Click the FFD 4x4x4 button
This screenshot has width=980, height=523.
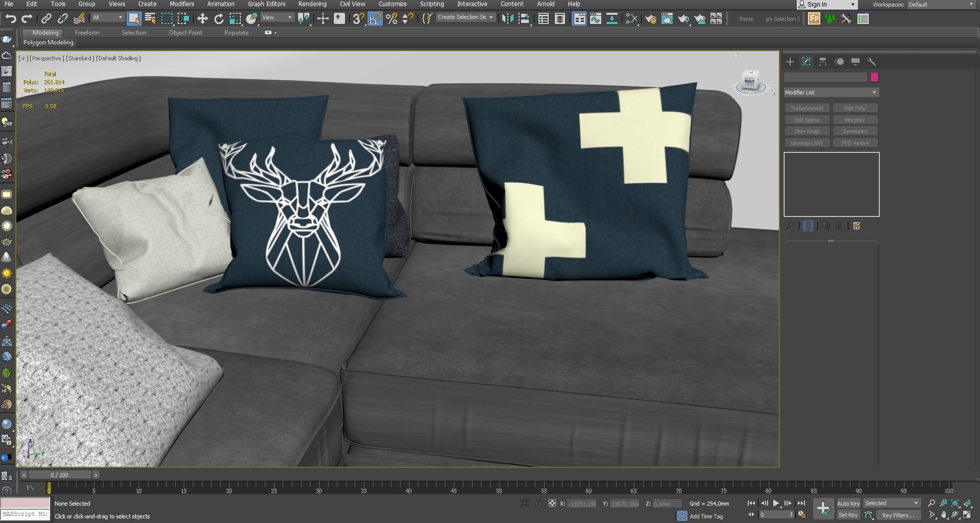[x=855, y=143]
